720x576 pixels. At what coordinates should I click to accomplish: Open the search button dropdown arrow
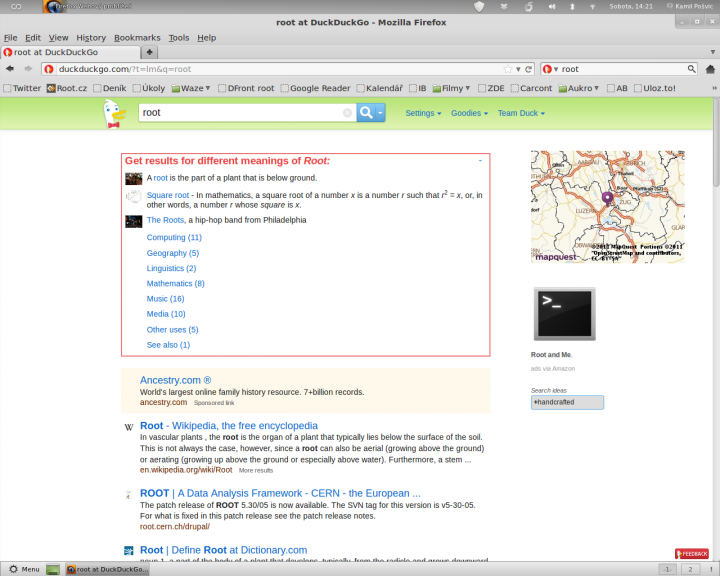point(380,113)
